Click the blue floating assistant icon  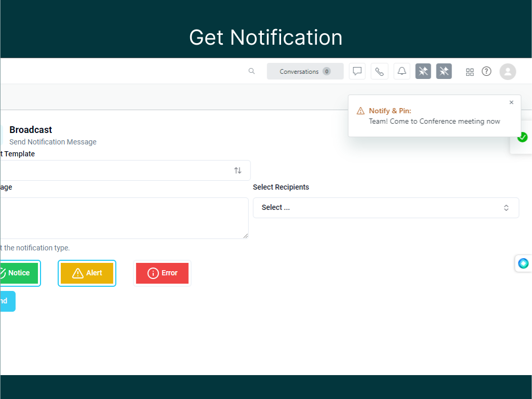tap(523, 263)
